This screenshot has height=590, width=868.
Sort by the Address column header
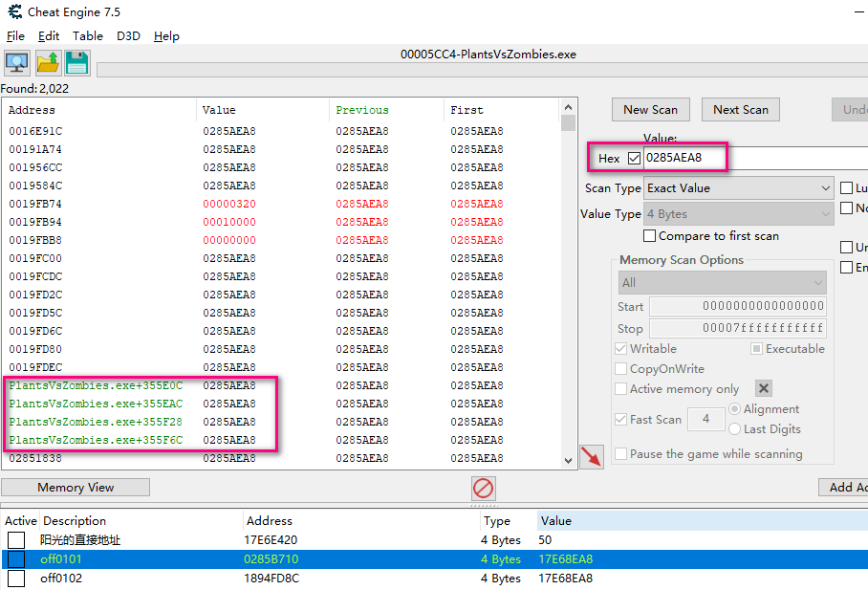click(99, 110)
